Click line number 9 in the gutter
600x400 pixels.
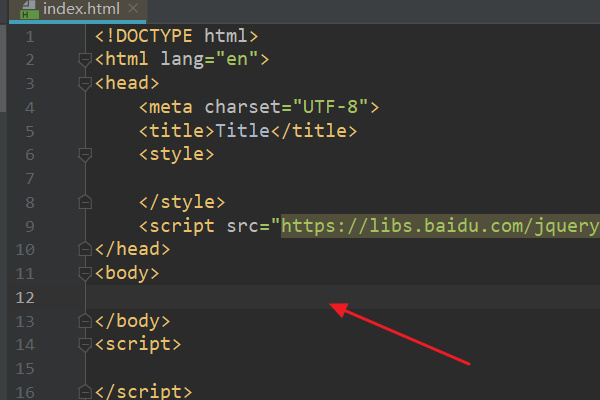click(x=30, y=226)
